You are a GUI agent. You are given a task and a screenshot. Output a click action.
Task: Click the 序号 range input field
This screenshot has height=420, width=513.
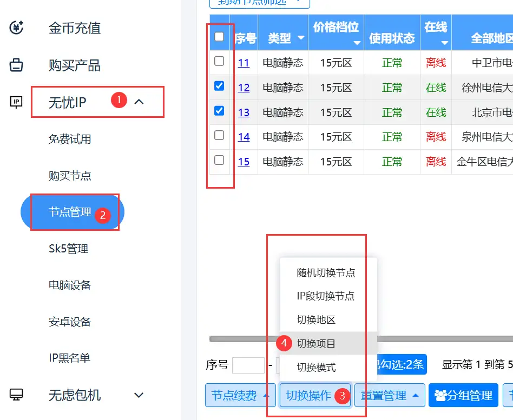point(248,365)
